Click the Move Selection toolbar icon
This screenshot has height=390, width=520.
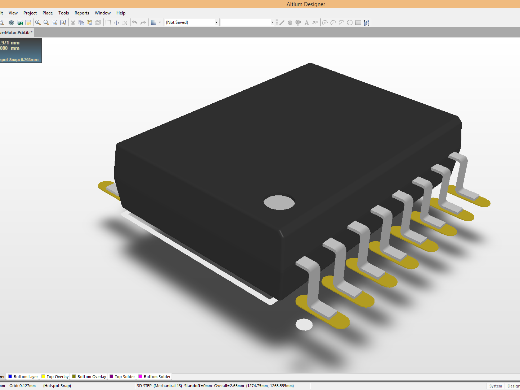click(x=117, y=22)
